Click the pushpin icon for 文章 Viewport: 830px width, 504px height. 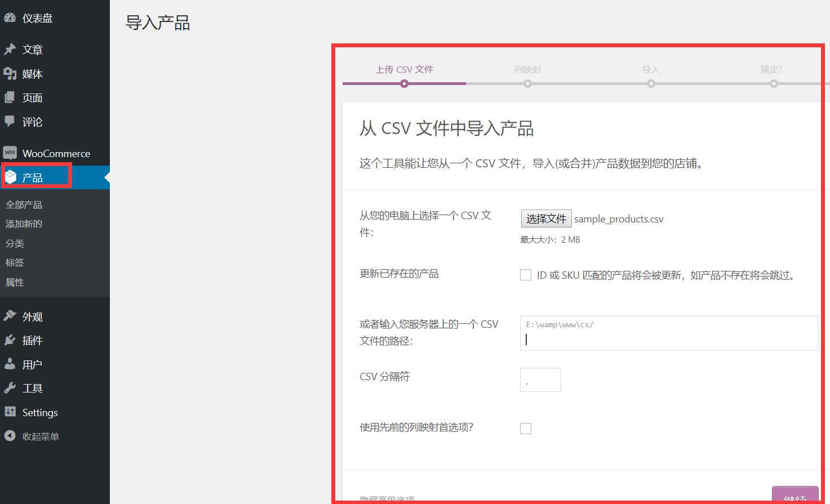pos(10,50)
